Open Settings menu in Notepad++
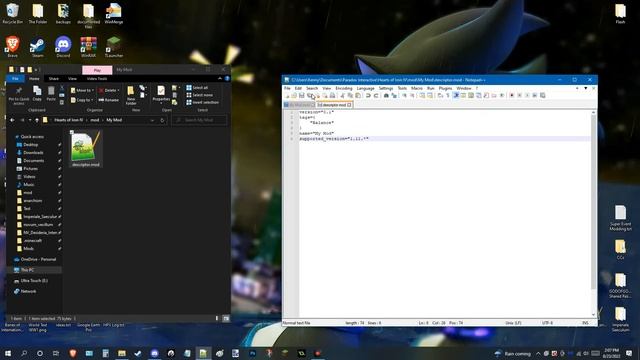The image size is (640, 360). (386, 88)
